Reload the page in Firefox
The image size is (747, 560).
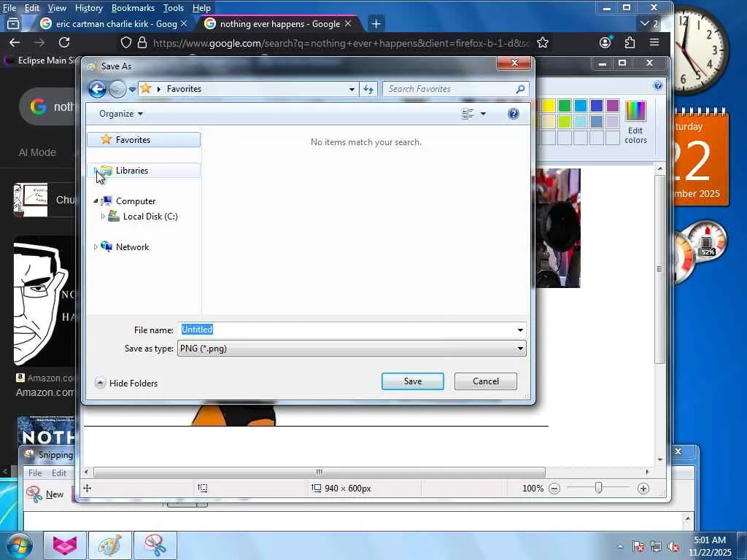pos(64,42)
